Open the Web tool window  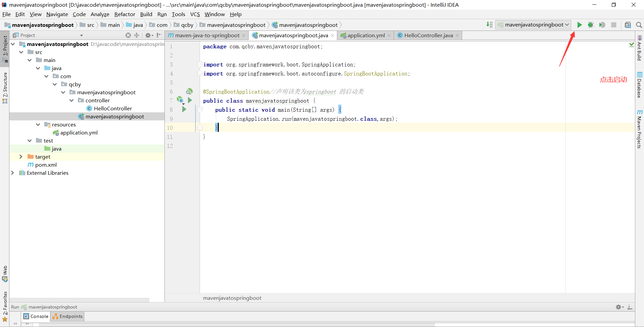tap(5, 274)
